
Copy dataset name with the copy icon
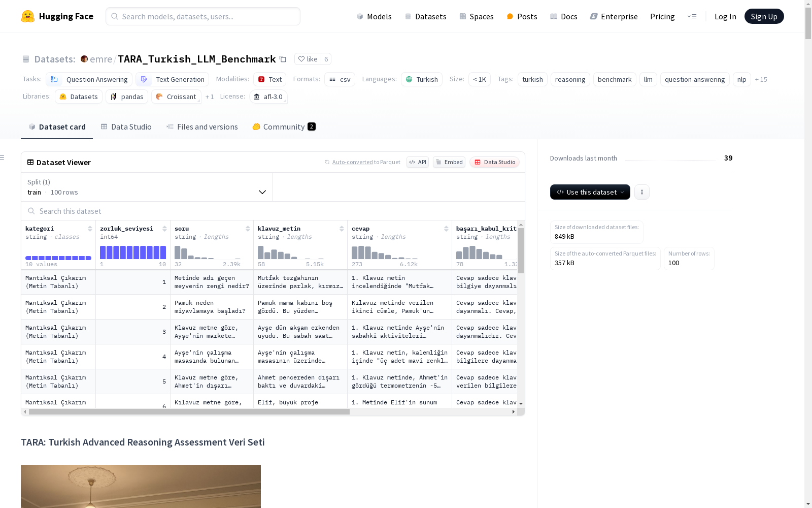click(x=283, y=59)
